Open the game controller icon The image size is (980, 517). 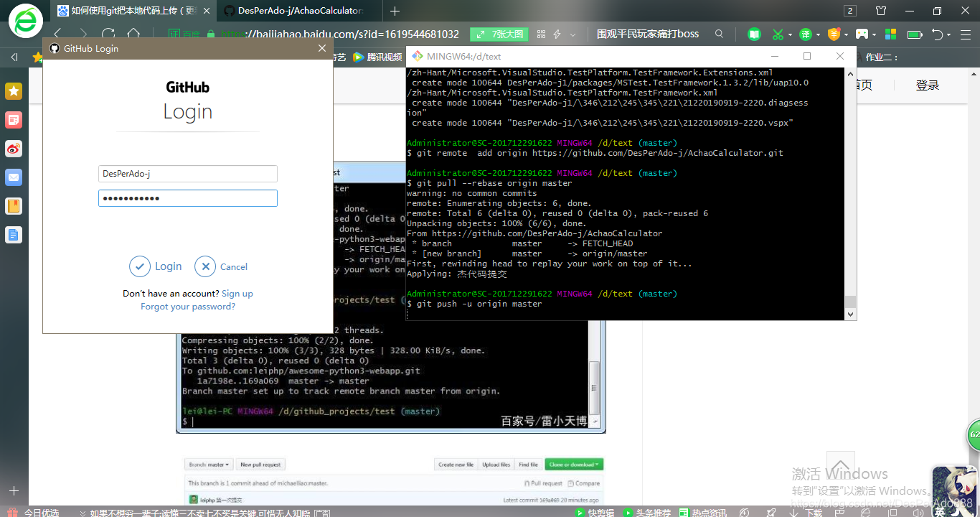(x=862, y=34)
